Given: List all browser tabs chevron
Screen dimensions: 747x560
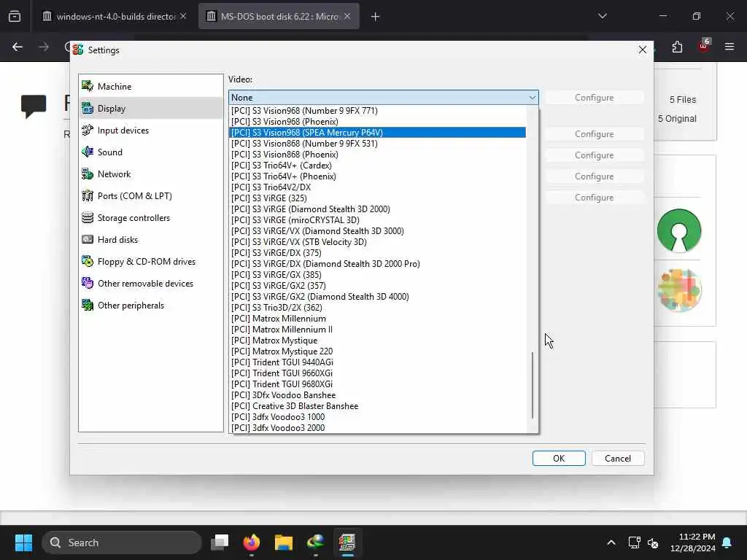Looking at the screenshot, I should click(x=603, y=16).
